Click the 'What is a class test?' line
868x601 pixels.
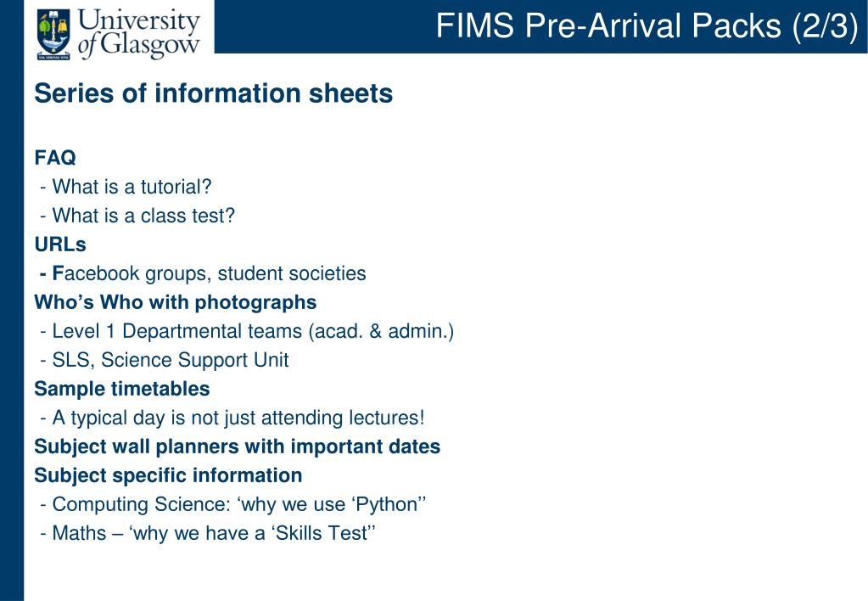pos(137,216)
